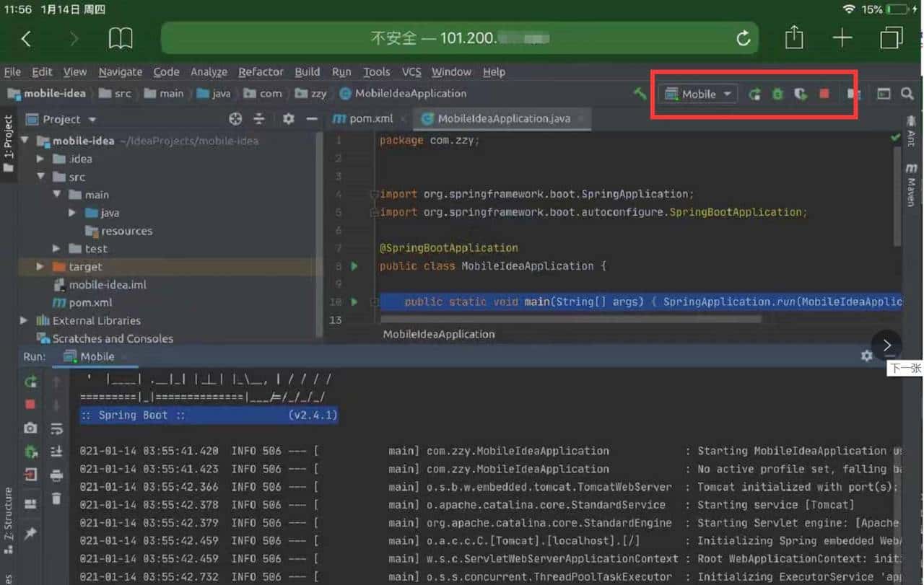Open the Refactor menu
The height and width of the screenshot is (585, 924).
261,72
